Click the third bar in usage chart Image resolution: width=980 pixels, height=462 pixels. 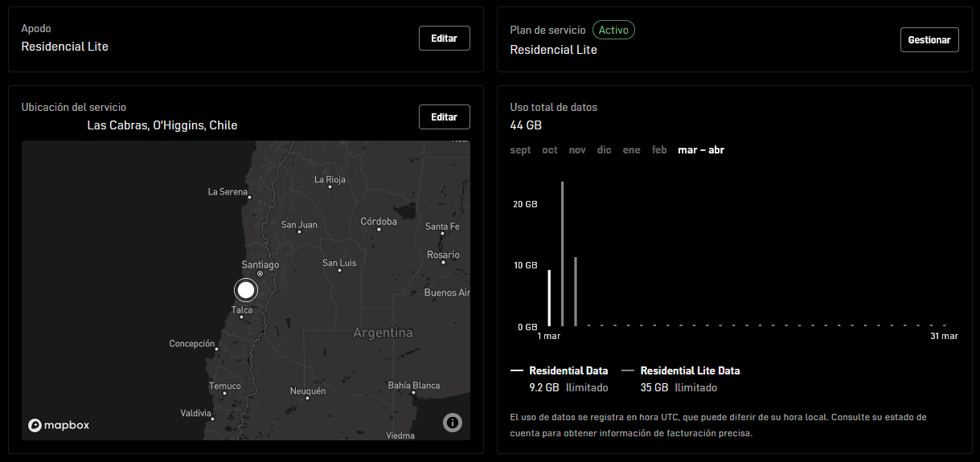576,291
